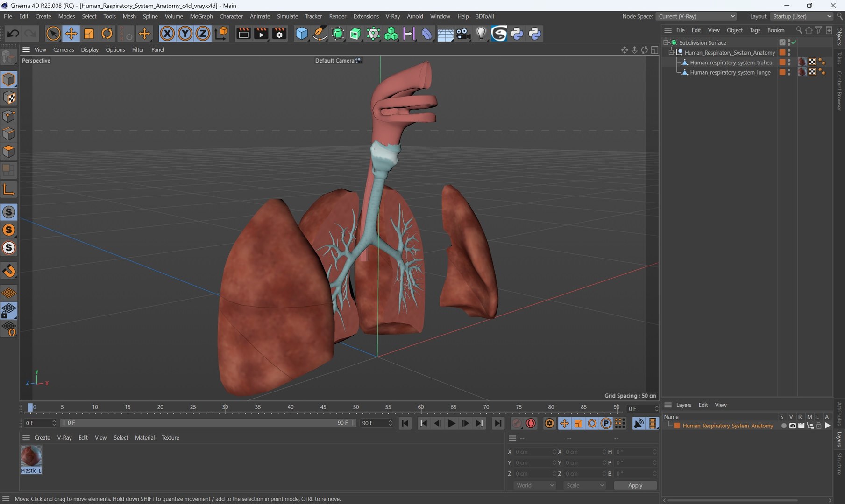The width and height of the screenshot is (845, 504).
Task: Click the Apply button in coordinates
Action: tap(635, 485)
